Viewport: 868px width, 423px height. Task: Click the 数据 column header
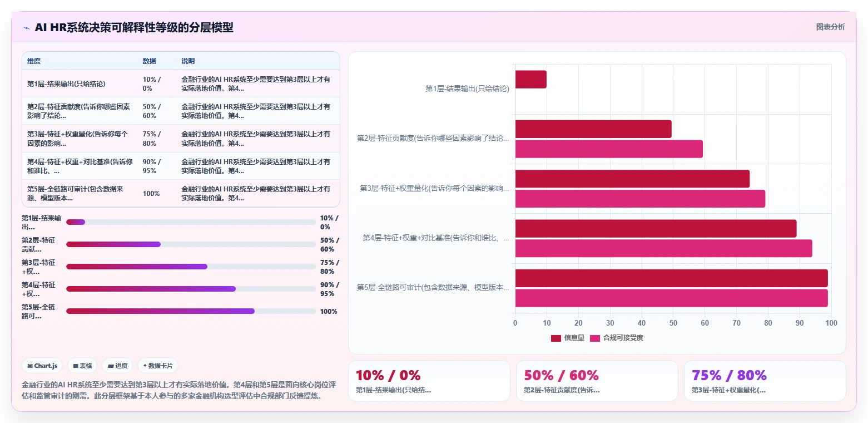[x=149, y=61]
